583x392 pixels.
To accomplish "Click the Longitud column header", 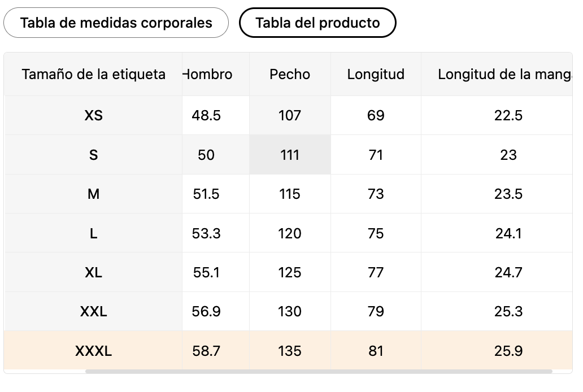I will [x=376, y=75].
